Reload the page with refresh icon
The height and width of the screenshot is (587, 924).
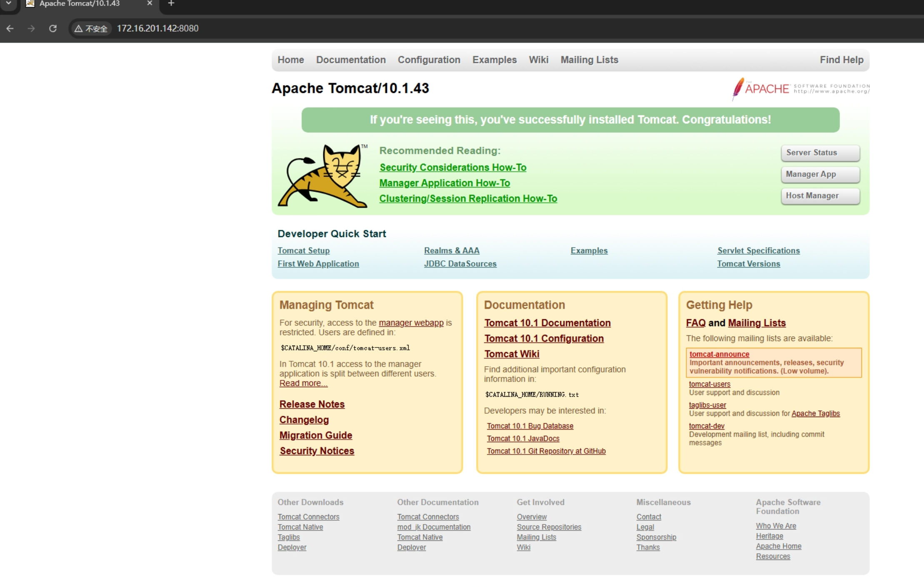(x=52, y=28)
